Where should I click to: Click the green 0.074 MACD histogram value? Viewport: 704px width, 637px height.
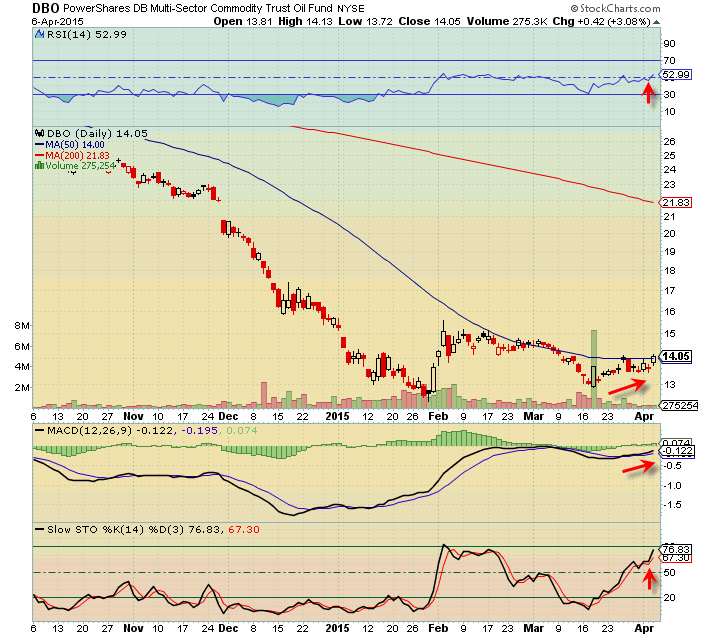pyautogui.click(x=242, y=431)
